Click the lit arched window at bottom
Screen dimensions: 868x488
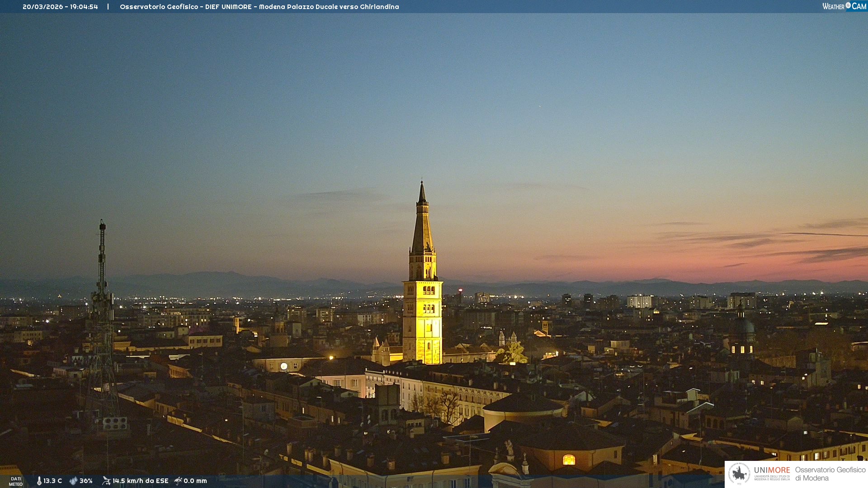tap(569, 460)
